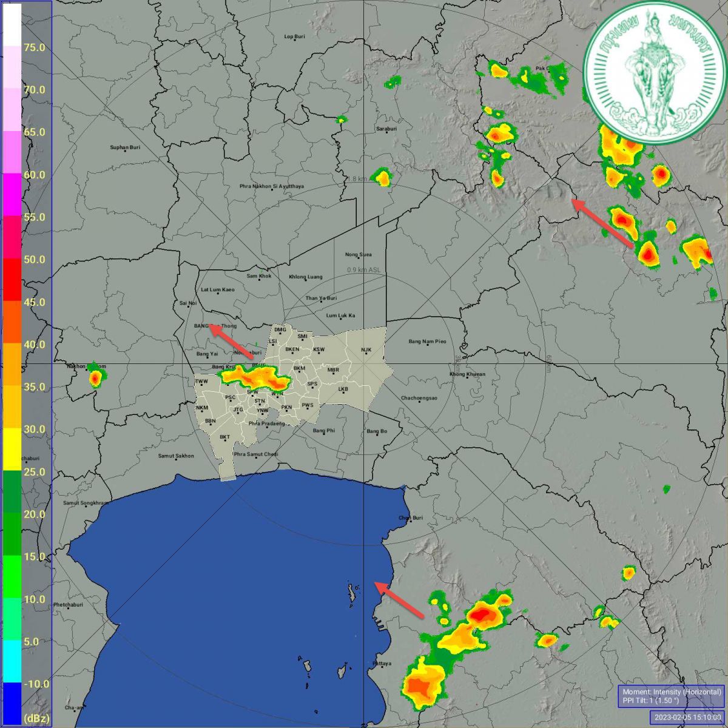
Task: Click the Suphan Buri map label
Action: pyautogui.click(x=125, y=147)
